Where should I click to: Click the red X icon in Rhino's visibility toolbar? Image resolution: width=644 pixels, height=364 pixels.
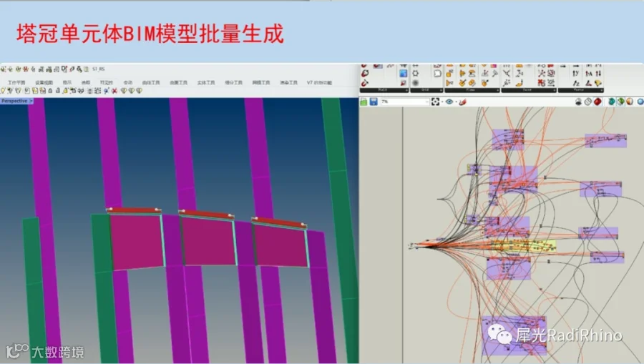click(114, 91)
